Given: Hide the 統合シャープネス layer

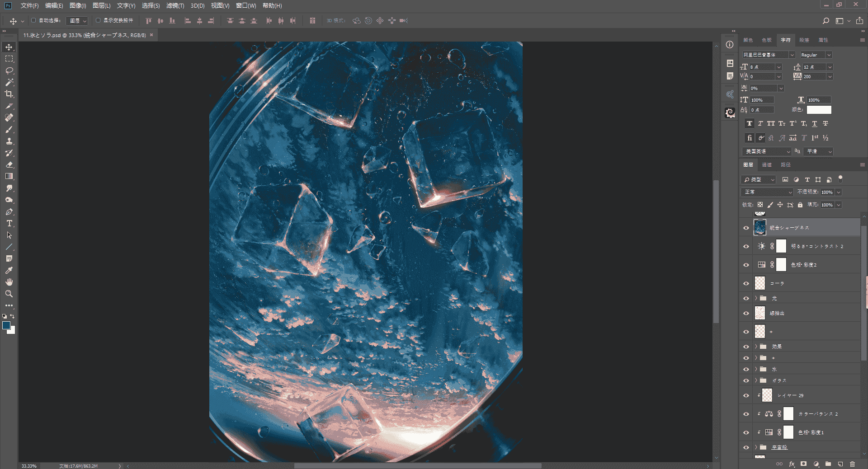Looking at the screenshot, I should (x=746, y=228).
